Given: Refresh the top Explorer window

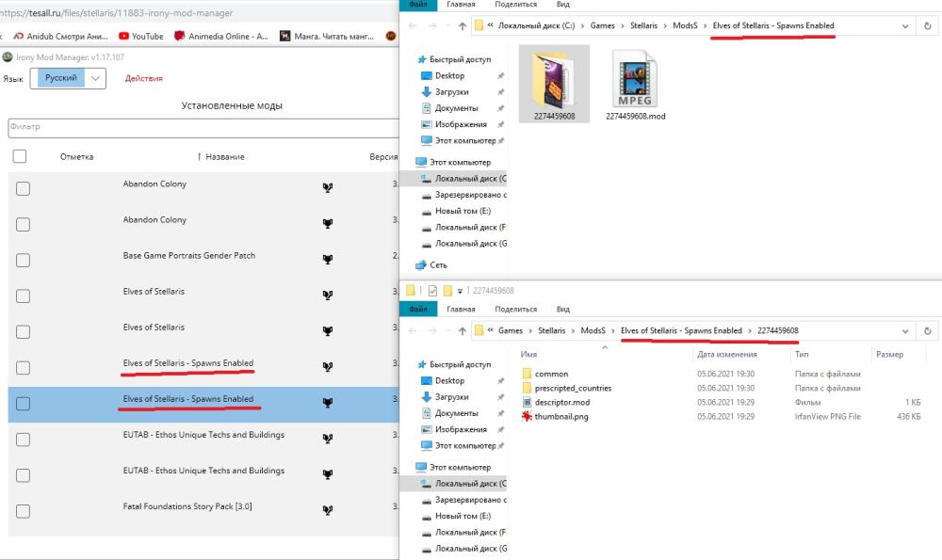Looking at the screenshot, I should pos(927,25).
